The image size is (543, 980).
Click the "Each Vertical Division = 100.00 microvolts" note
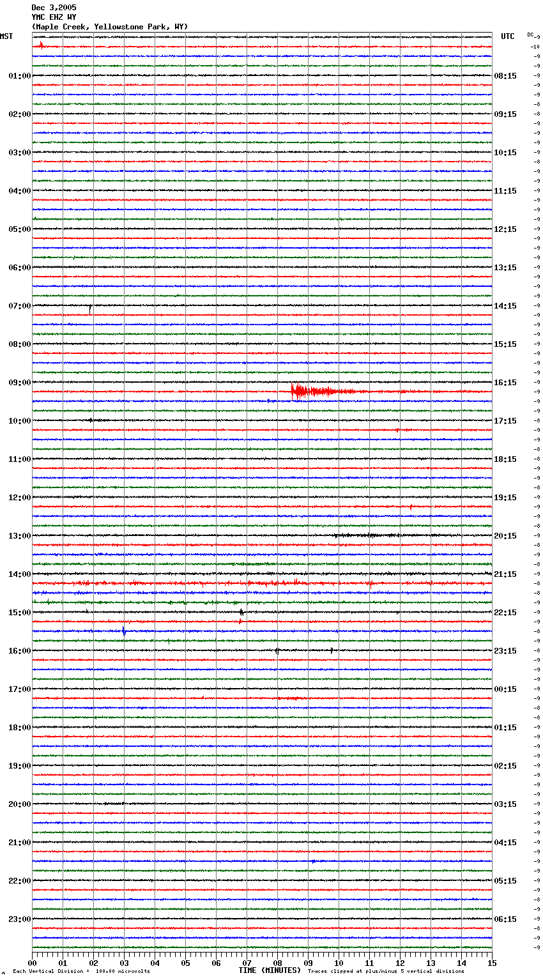tap(81, 971)
